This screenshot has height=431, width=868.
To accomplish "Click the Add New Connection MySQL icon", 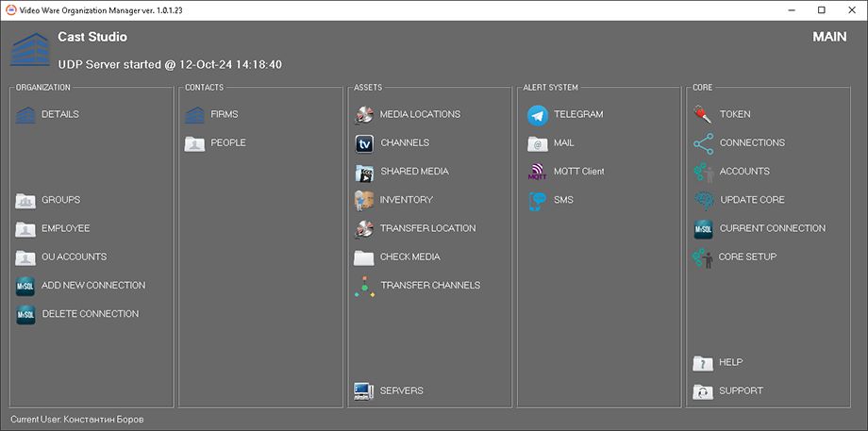I will pyautogui.click(x=25, y=286).
